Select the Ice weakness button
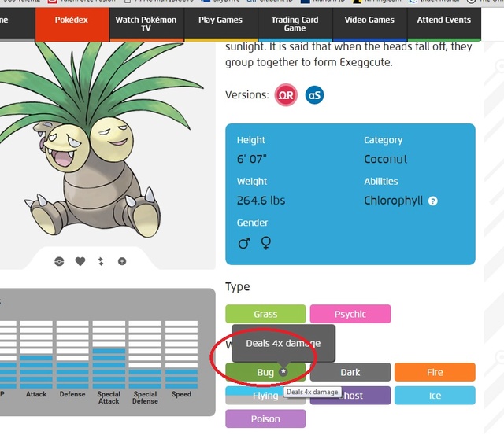Image resolution: width=504 pixels, height=435 pixels. pos(435,396)
